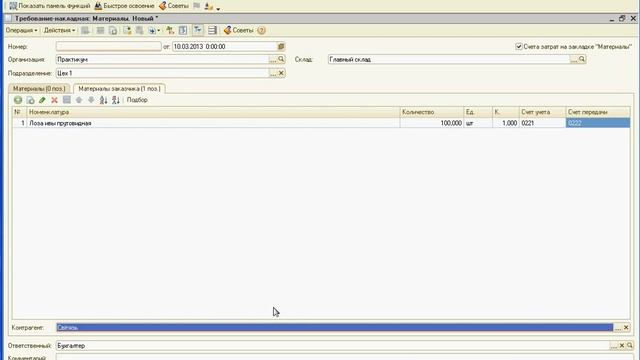Viewport: 640px width, 360px height.
Task: Click the quantity cell 100,000
Action: tap(432, 123)
